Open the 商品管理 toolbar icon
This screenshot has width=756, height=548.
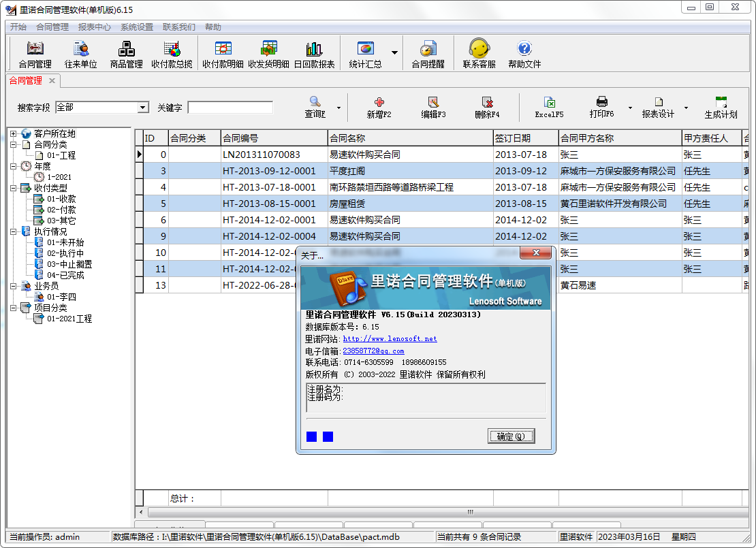126,54
